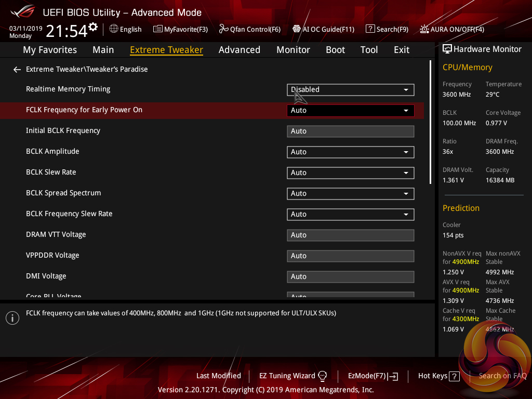532x399 pixels.
Task: Open Hot Keys help
Action: pos(433,376)
